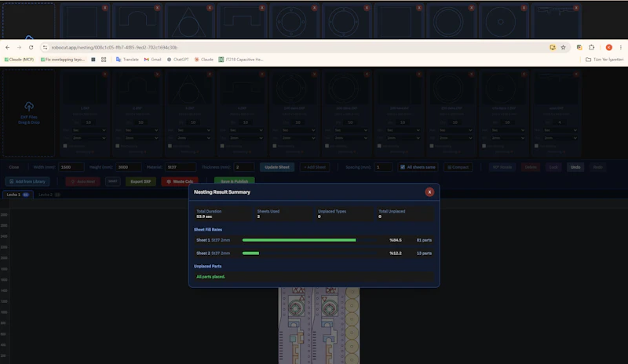The height and width of the screenshot is (364, 628).
Task: Remove the 3.DXF triangle part card
Action: pos(210,74)
